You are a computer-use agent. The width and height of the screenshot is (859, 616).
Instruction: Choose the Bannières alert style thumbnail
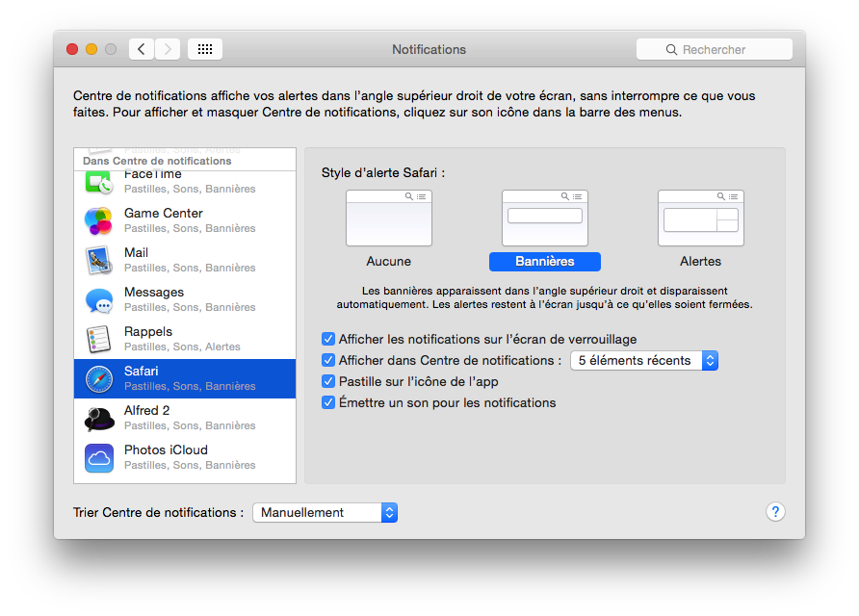tap(545, 218)
